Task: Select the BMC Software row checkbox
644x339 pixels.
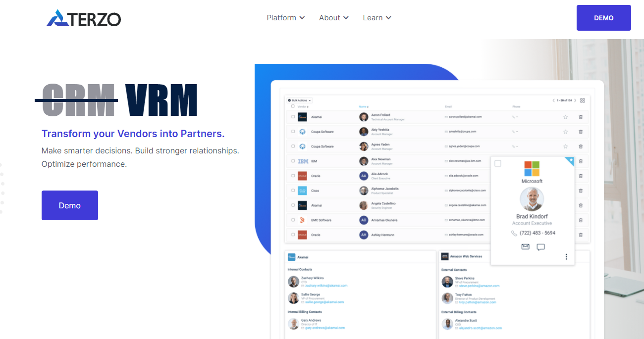Action: (x=293, y=220)
